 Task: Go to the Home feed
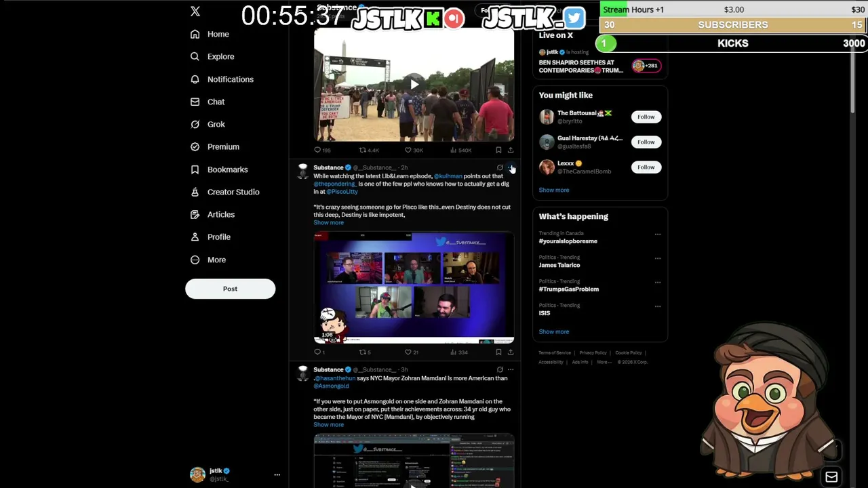coord(210,34)
